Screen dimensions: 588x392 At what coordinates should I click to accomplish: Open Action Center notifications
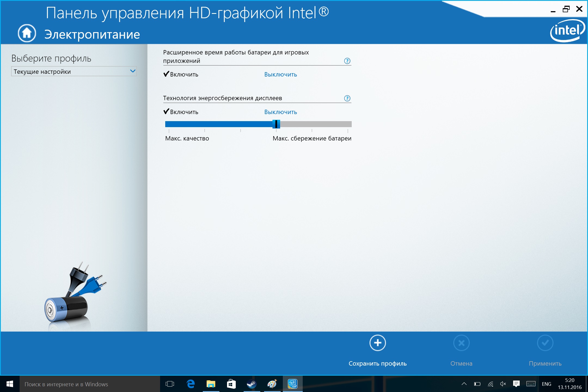[x=516, y=384]
